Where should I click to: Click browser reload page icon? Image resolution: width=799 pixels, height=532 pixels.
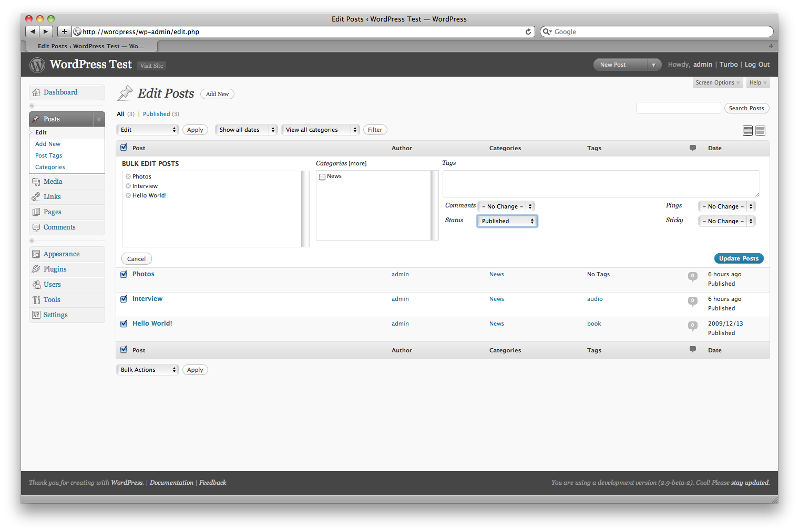click(528, 32)
